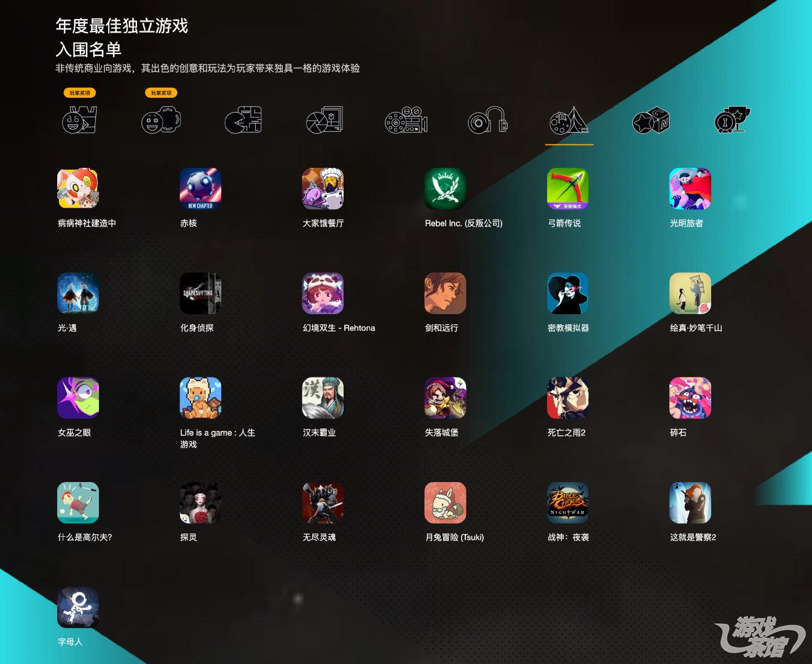
Task: Click the tent and moon indie category tab
Action: coord(569,120)
